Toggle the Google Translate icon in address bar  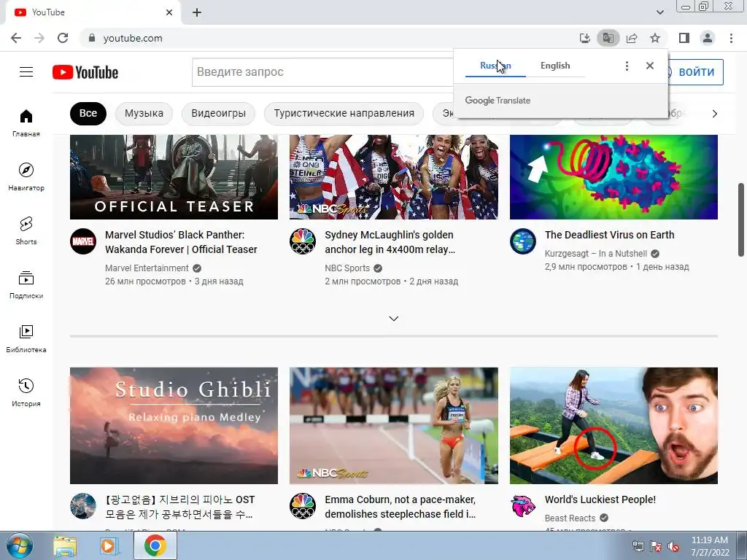coord(608,38)
